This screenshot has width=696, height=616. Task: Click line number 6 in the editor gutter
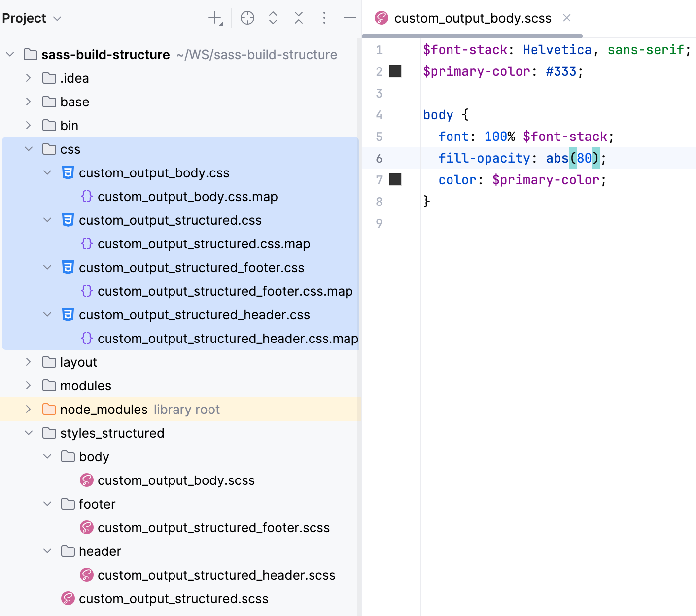click(379, 158)
